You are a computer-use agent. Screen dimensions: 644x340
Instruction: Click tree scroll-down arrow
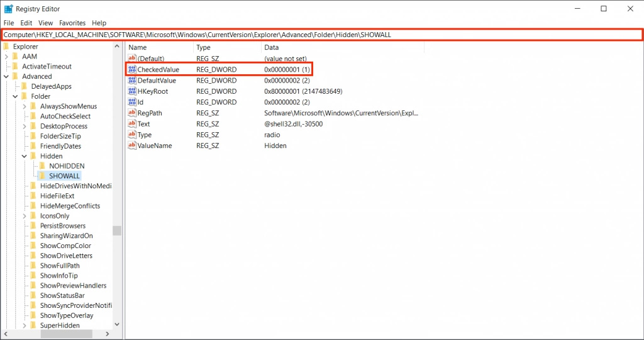(x=117, y=324)
